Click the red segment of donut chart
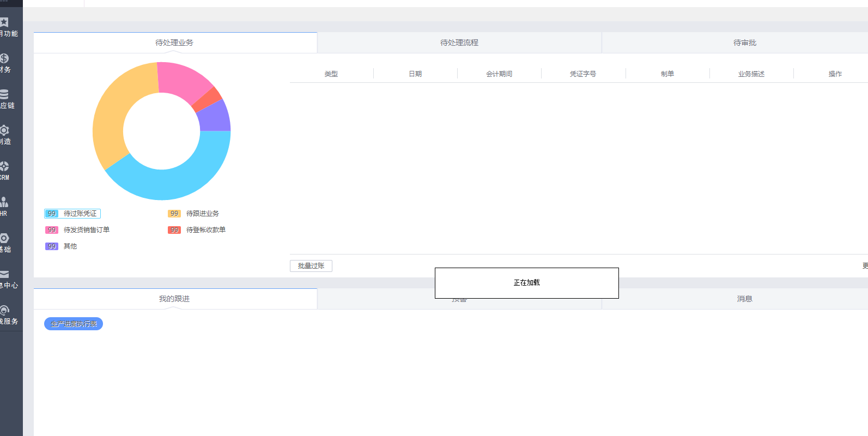 207,99
